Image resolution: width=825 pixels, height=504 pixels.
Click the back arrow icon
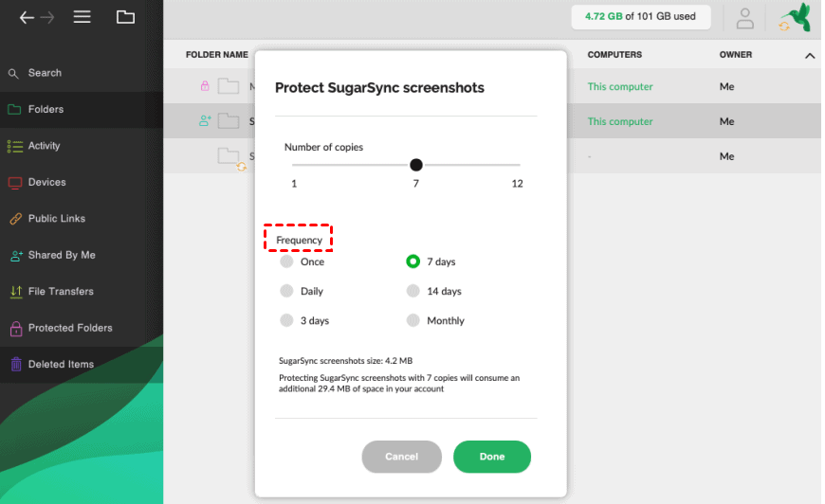[x=27, y=17]
